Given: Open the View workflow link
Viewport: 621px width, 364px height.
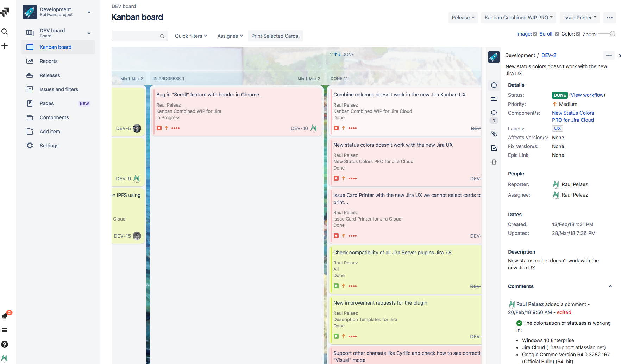Looking at the screenshot, I should (x=587, y=95).
